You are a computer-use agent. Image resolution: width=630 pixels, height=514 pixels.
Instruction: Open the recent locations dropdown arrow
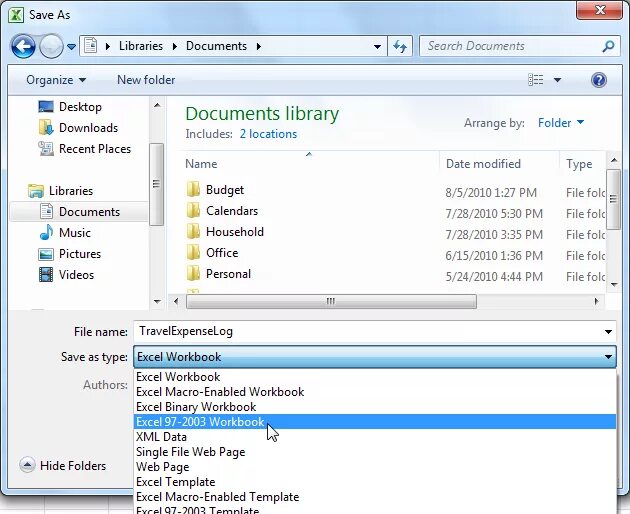(x=71, y=47)
